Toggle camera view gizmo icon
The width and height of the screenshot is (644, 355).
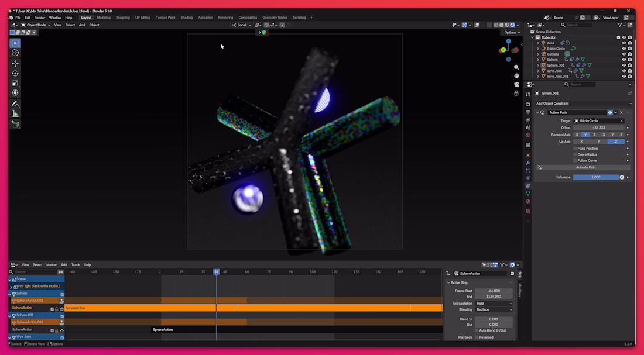click(516, 85)
